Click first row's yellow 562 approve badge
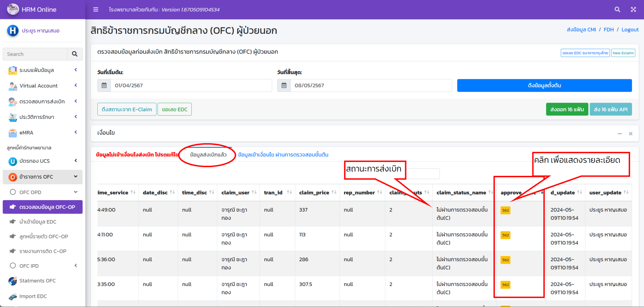 [x=505, y=210]
